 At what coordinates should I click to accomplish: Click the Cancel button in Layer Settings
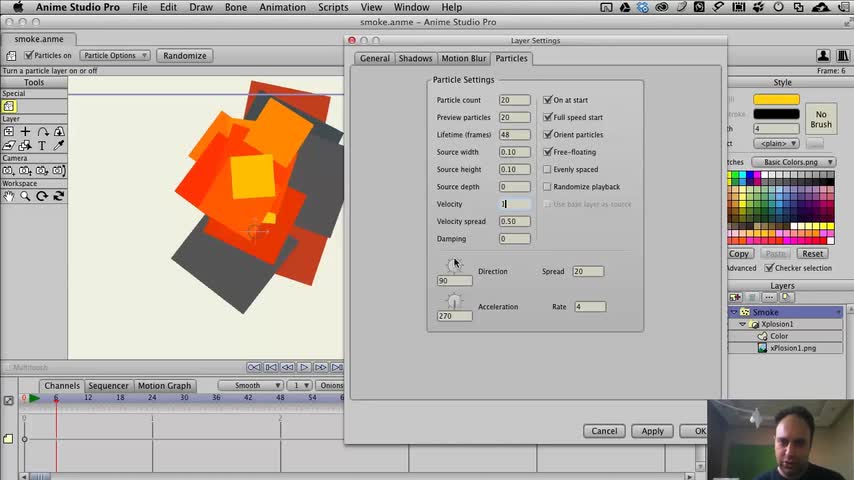pyautogui.click(x=604, y=431)
